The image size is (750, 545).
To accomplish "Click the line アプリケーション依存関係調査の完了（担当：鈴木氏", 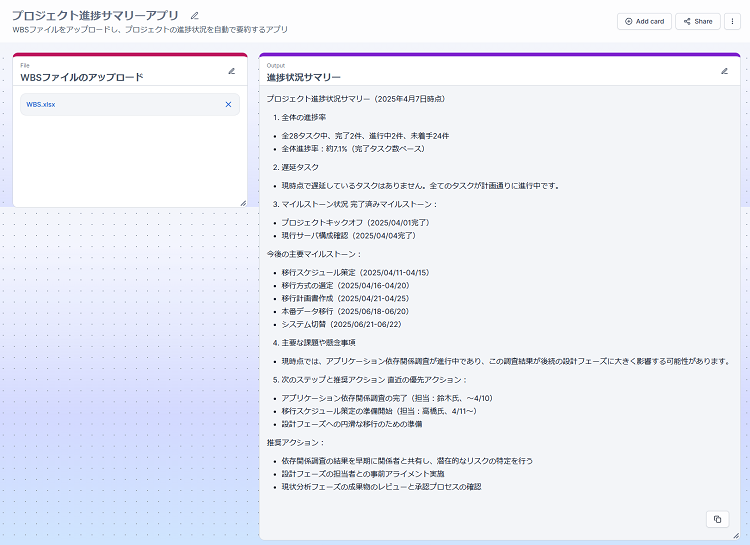I will (x=387, y=399).
